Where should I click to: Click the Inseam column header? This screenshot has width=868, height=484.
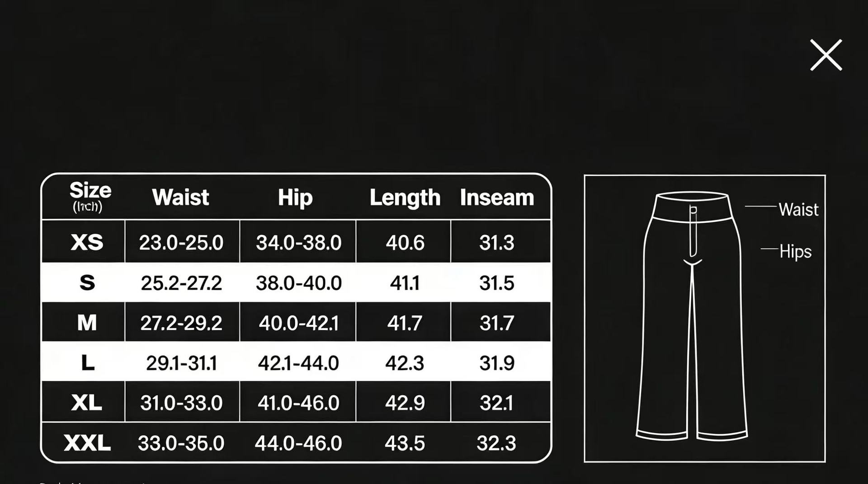point(497,197)
